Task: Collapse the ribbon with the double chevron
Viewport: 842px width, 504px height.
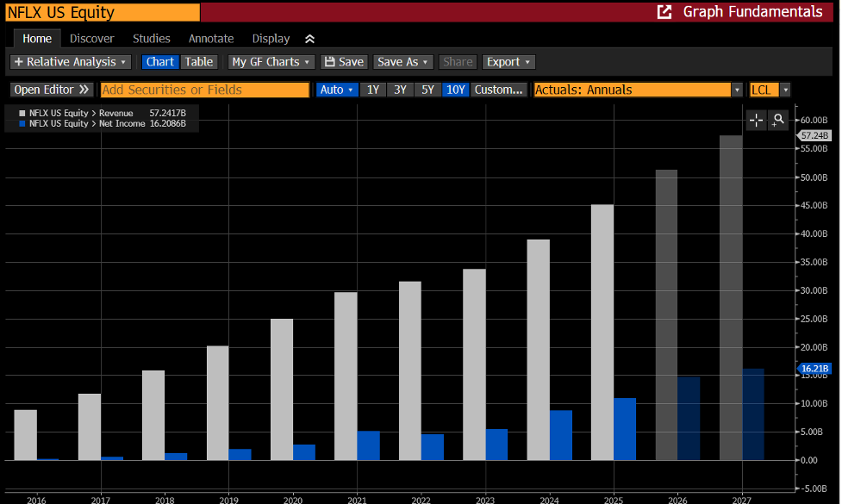Action: tap(310, 39)
